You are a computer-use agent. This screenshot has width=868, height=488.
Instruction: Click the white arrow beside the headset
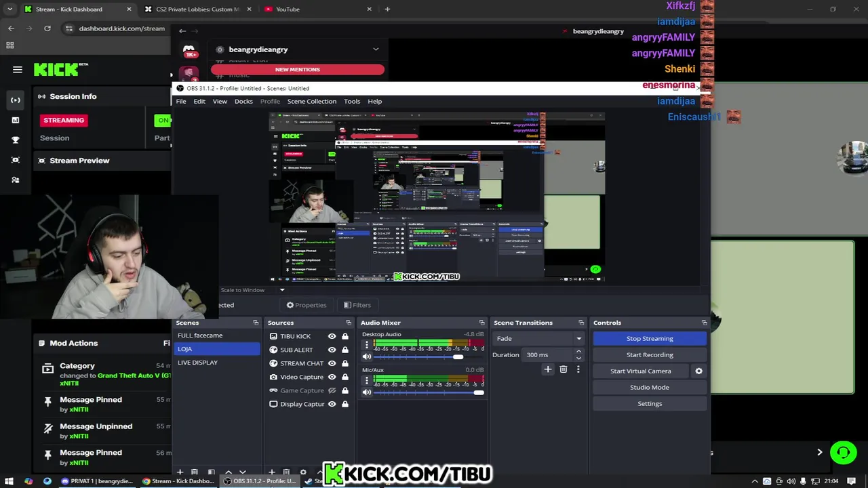click(x=820, y=452)
